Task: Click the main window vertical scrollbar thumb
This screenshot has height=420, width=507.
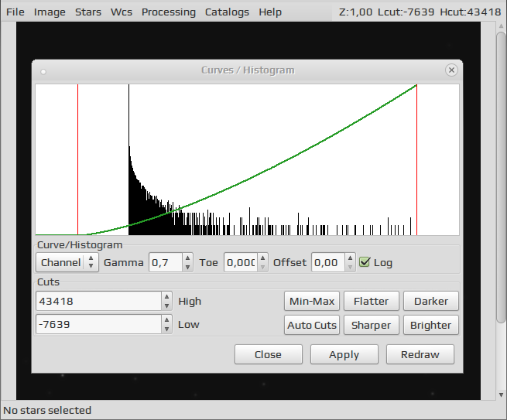Action: pyautogui.click(x=501, y=177)
